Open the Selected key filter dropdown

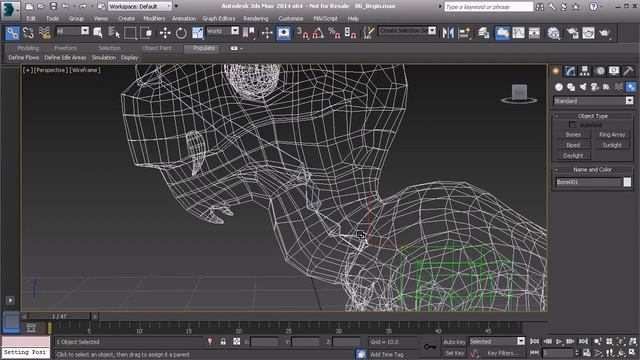point(497,342)
